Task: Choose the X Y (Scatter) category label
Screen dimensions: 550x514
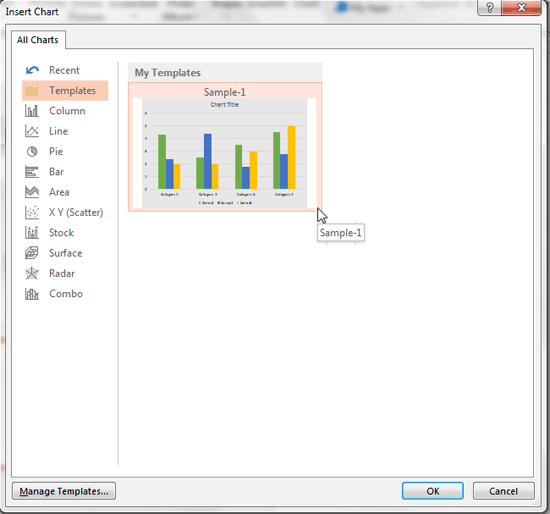Action: [x=76, y=213]
